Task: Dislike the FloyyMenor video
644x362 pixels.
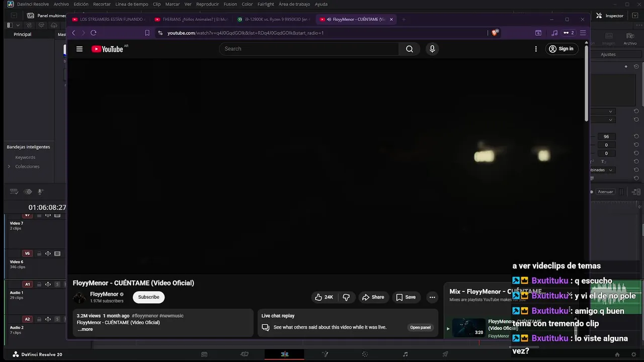Action: [346, 297]
